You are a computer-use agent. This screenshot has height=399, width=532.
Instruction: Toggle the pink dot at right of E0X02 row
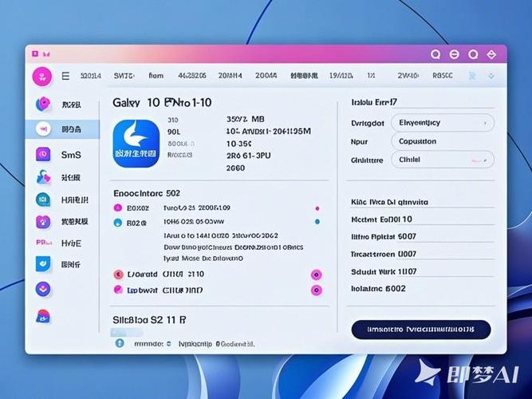point(317,208)
